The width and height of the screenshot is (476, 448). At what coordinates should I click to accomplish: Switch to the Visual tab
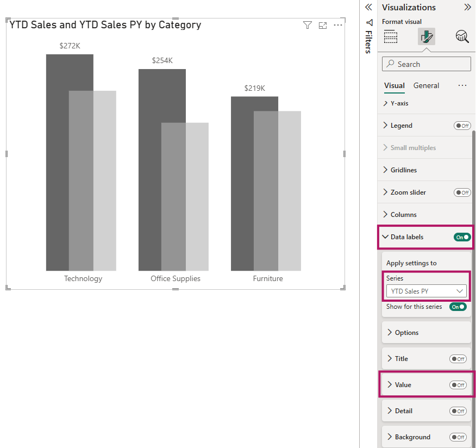(x=394, y=85)
